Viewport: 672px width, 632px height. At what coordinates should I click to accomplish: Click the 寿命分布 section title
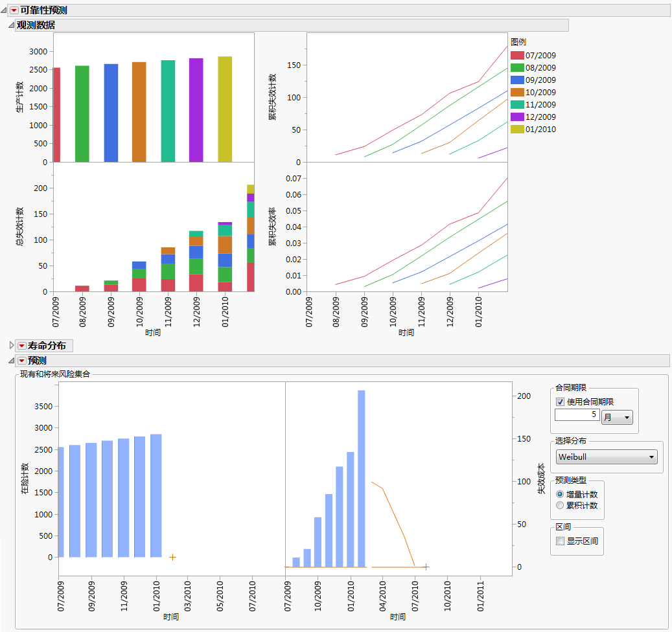[x=47, y=346]
